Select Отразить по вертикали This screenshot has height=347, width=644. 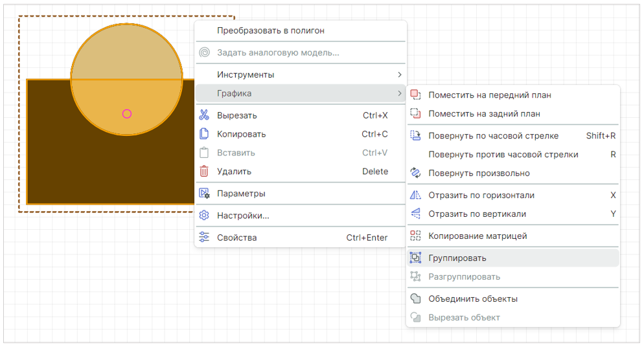[477, 214]
